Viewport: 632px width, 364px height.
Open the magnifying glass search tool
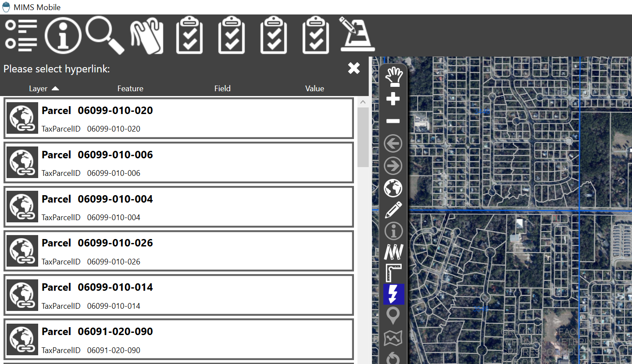[105, 35]
